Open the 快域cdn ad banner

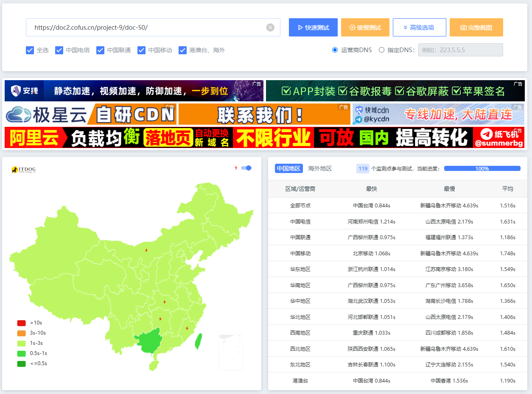(438, 114)
